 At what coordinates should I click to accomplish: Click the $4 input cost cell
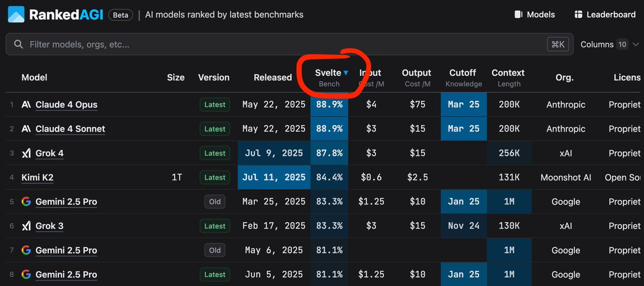371,105
